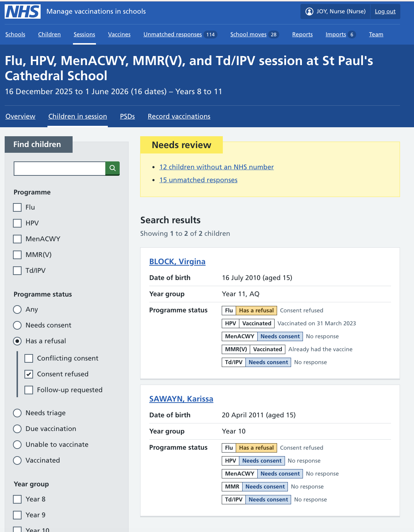Screen dimensions: 414x532
Task: Select the Vaccinated radio button
Action: click(x=17, y=460)
